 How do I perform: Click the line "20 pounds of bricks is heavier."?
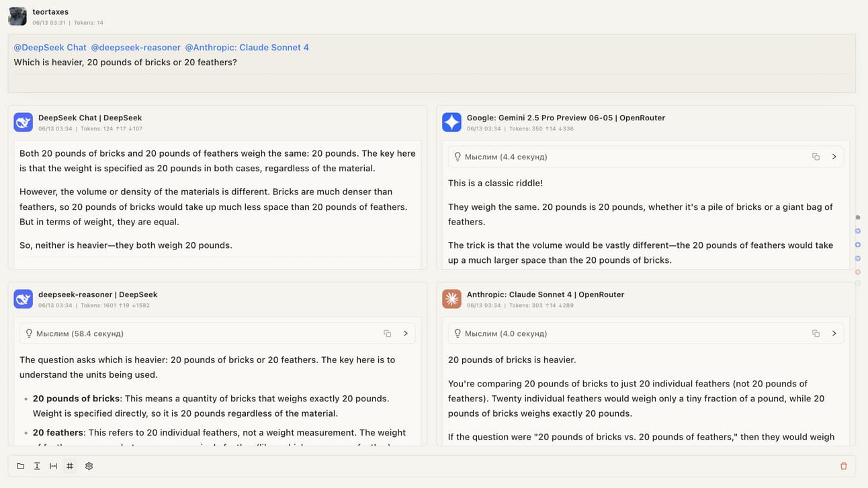click(512, 360)
